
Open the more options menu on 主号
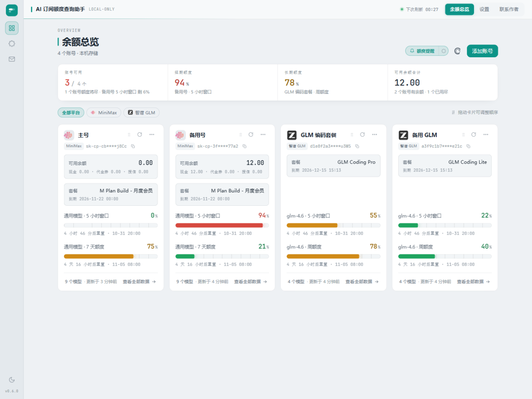152,134
